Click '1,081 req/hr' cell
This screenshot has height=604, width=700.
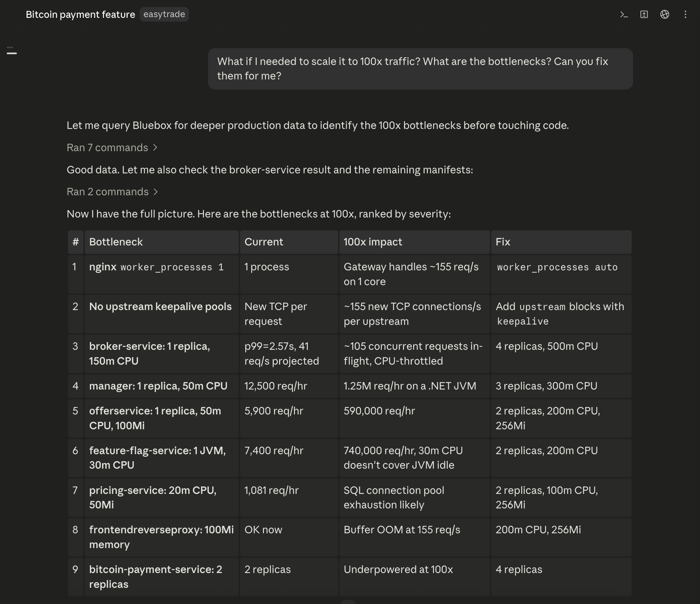[289, 498]
